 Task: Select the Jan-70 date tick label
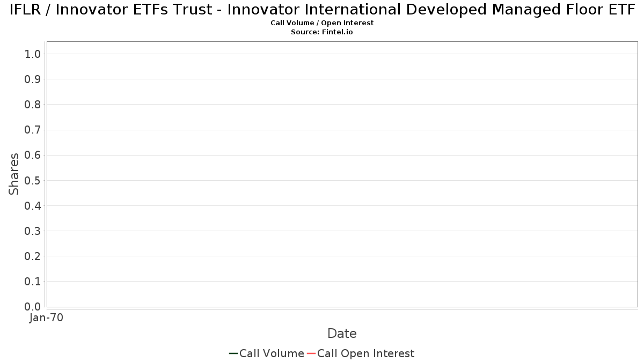pyautogui.click(x=46, y=317)
